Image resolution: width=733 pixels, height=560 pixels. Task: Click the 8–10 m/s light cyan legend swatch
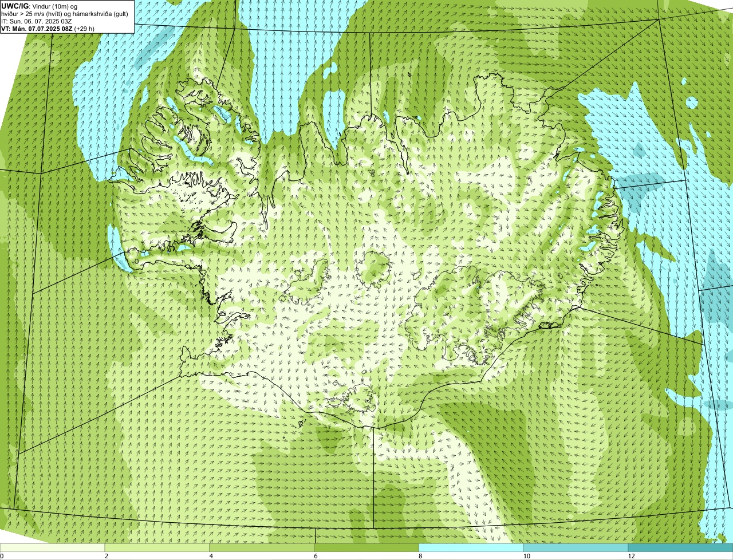[x=471, y=548]
